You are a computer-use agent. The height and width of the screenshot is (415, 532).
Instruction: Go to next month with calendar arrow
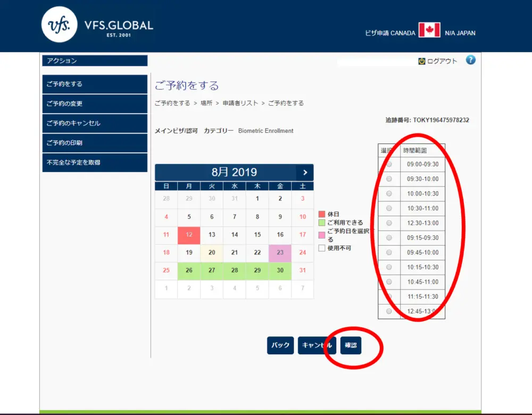(305, 172)
